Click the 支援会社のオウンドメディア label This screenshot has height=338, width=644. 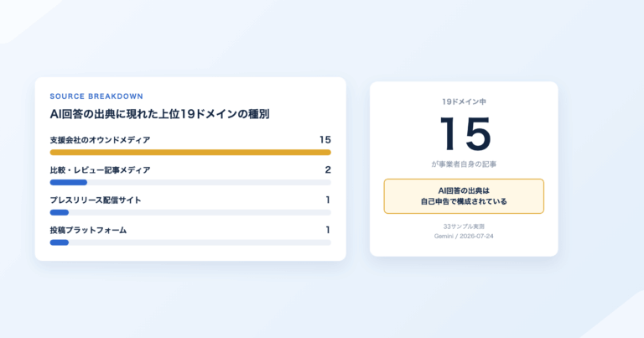point(101,140)
